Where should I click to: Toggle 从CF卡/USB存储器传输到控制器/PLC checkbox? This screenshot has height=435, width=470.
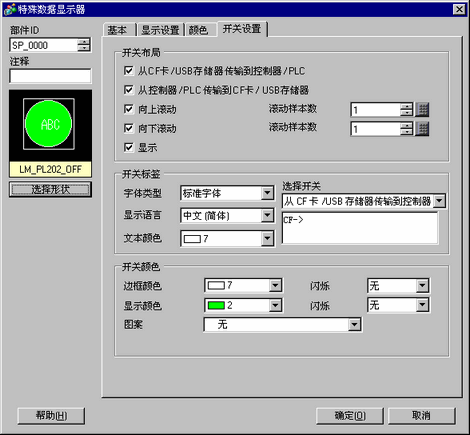(128, 70)
